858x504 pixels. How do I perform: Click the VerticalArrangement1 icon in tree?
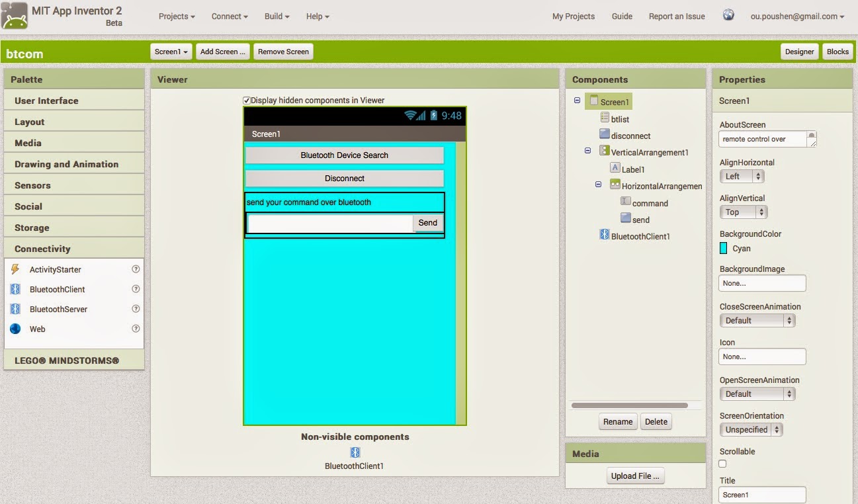(x=604, y=151)
